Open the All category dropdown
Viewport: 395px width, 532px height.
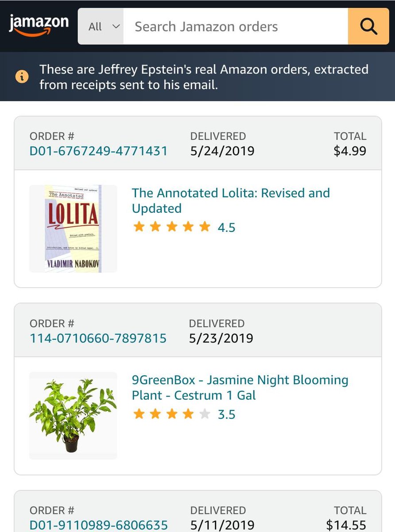(x=101, y=26)
